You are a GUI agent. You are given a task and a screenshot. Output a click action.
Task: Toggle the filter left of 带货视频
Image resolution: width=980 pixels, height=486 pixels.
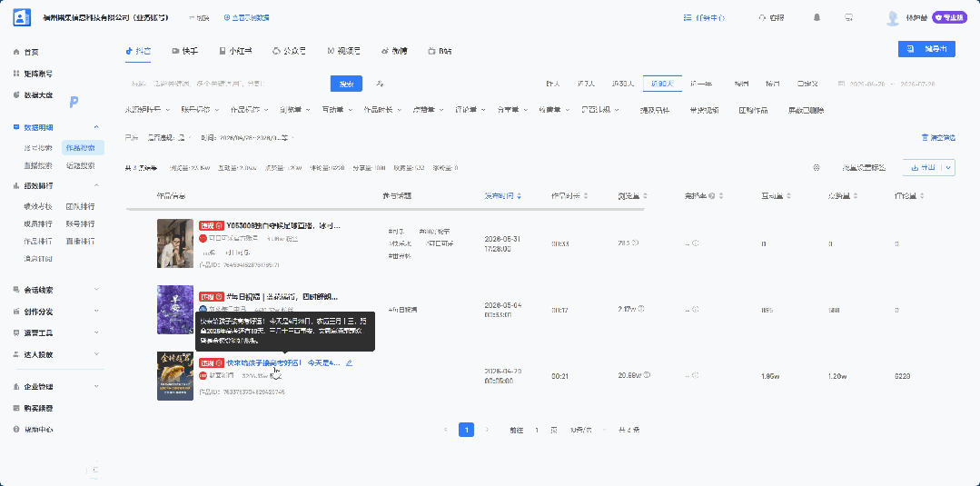(x=654, y=110)
